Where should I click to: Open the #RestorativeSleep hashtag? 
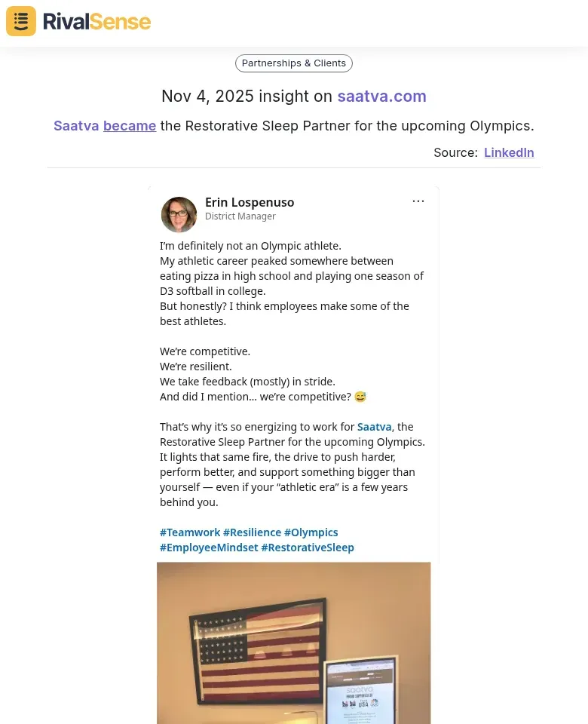click(308, 547)
